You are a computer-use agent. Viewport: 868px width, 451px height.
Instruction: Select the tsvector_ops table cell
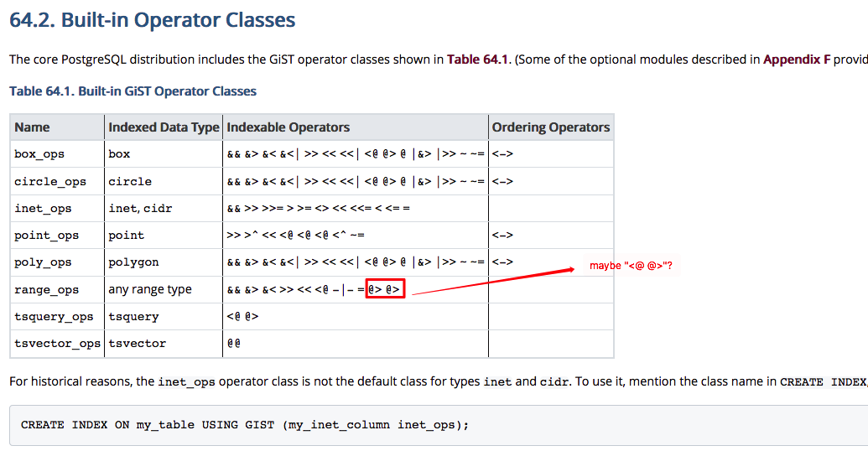point(57,344)
